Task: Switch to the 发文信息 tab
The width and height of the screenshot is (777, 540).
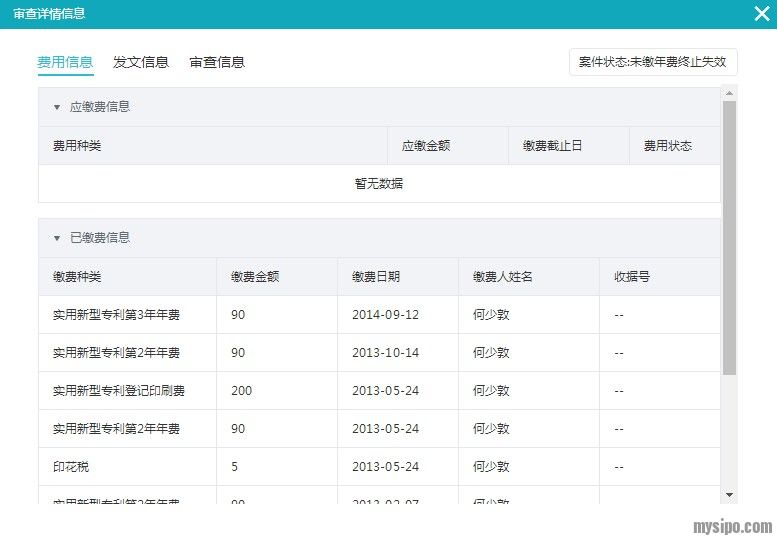Action: 141,62
